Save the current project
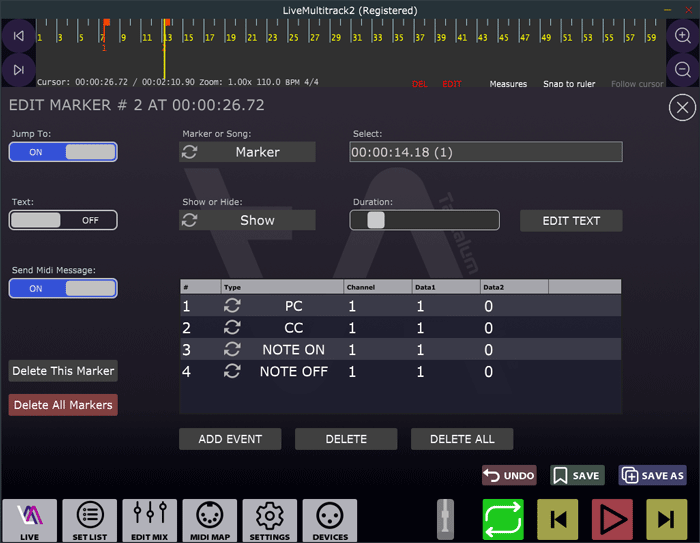 coord(577,476)
